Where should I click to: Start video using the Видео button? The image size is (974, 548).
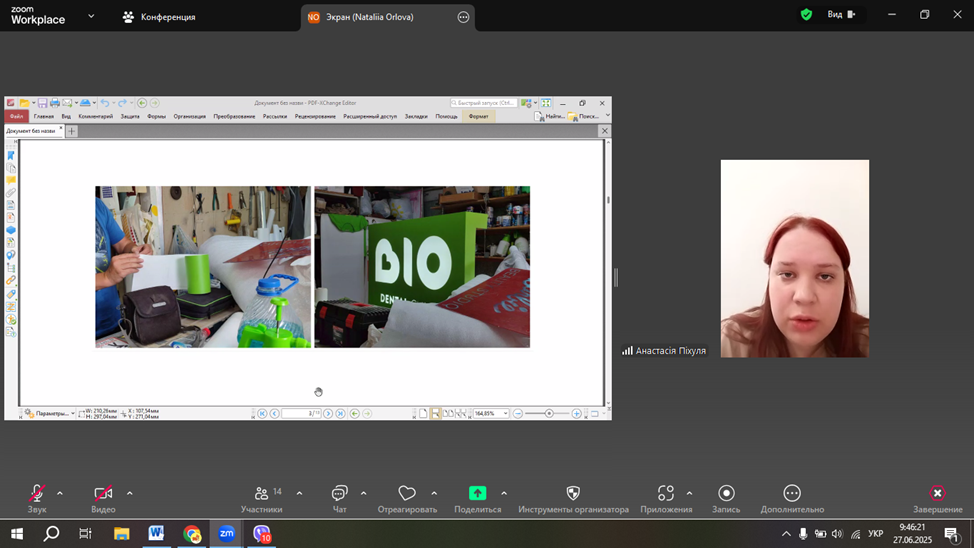pos(103,499)
